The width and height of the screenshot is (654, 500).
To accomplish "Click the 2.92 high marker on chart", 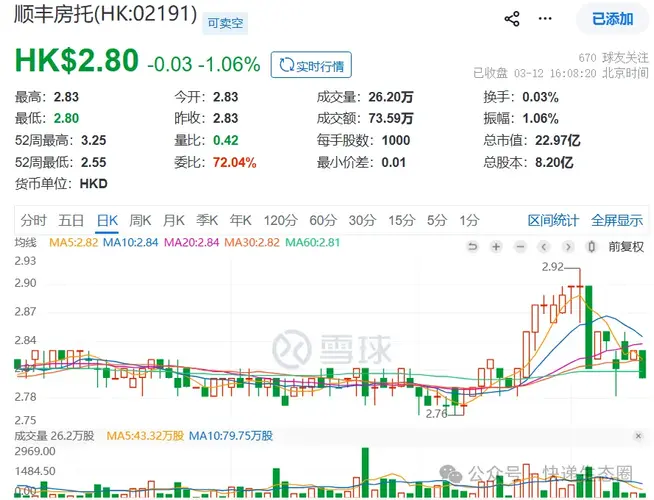I will (553, 266).
